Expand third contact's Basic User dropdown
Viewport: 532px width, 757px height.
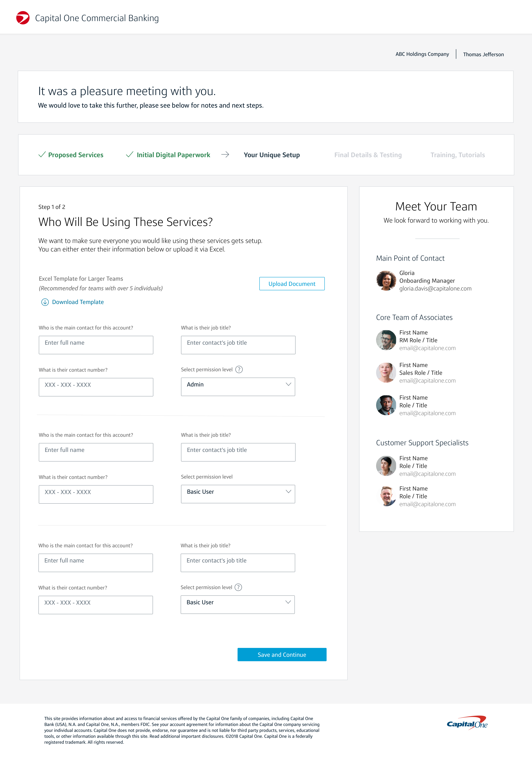pyautogui.click(x=238, y=604)
